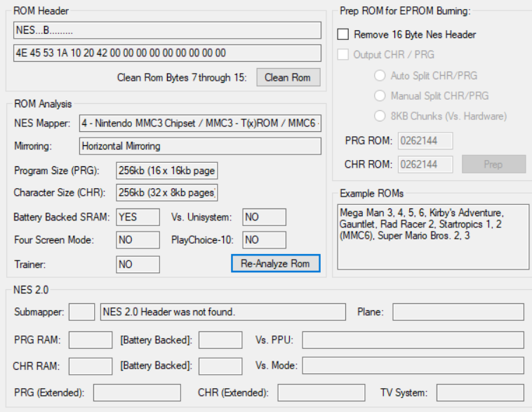
Task: Click the 'Battery Backed SRAM:' label
Action: tap(62, 217)
